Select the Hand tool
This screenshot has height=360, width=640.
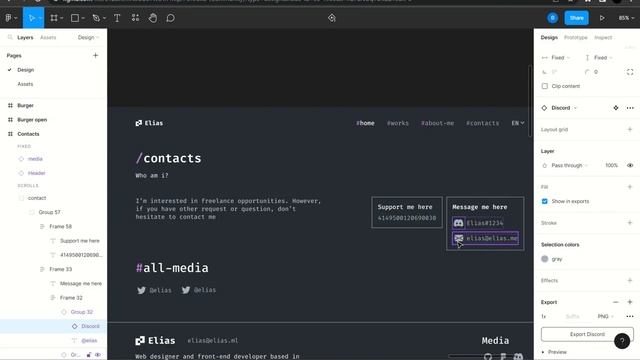[153, 18]
